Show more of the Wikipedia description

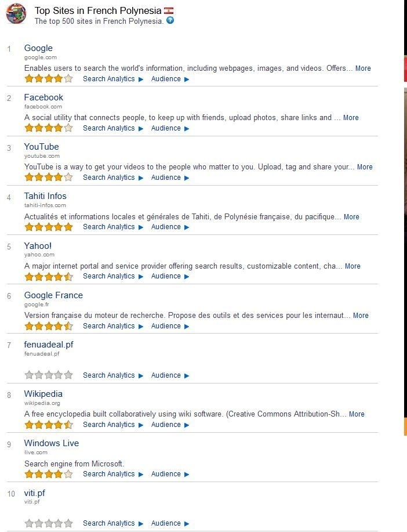click(357, 414)
